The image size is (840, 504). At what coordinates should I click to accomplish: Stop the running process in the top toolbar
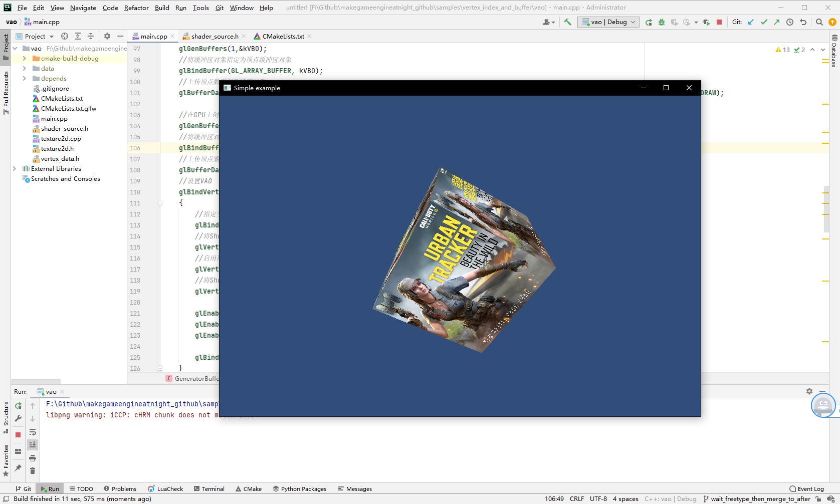pyautogui.click(x=719, y=22)
